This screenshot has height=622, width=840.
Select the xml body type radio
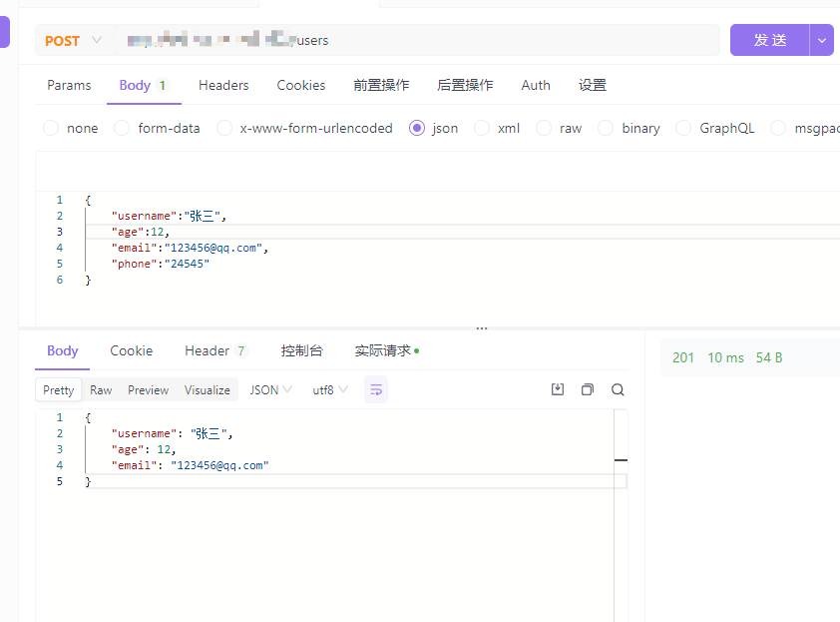click(482, 128)
